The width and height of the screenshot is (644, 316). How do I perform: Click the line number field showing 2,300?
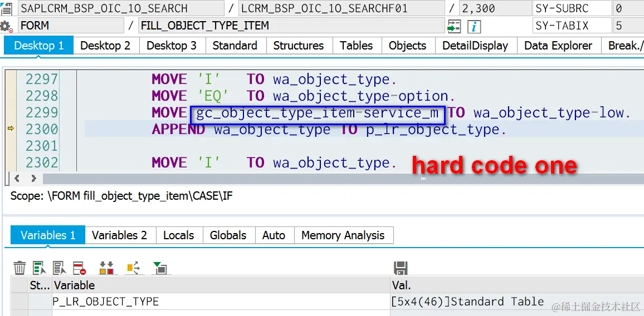tap(495, 8)
